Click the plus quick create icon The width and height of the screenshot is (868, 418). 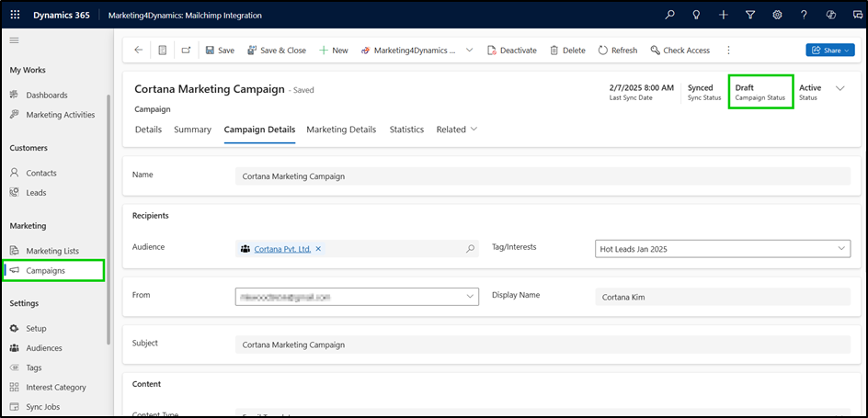coord(724,16)
